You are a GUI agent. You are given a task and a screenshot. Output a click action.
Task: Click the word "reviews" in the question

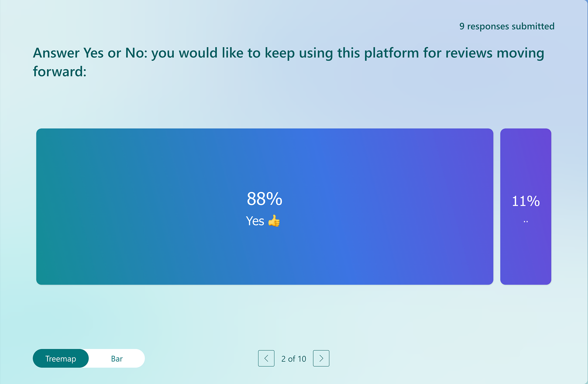click(469, 53)
